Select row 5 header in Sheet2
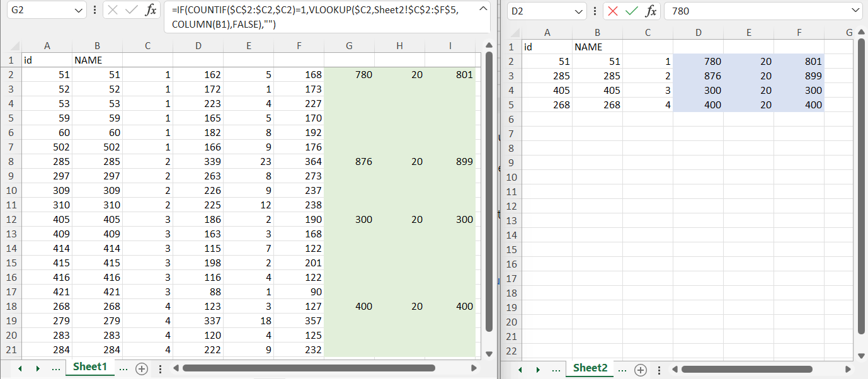Viewport: 868px width, 379px height. 511,105
